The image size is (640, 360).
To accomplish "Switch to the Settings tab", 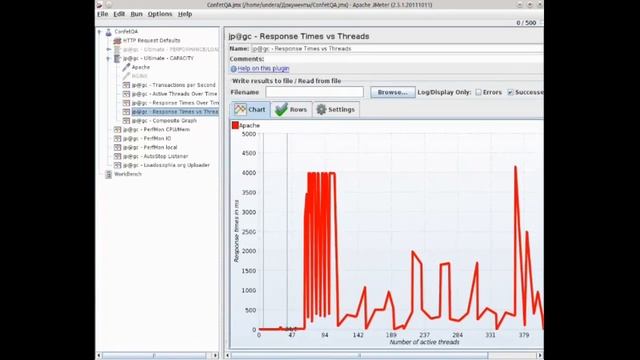I will click(x=336, y=109).
